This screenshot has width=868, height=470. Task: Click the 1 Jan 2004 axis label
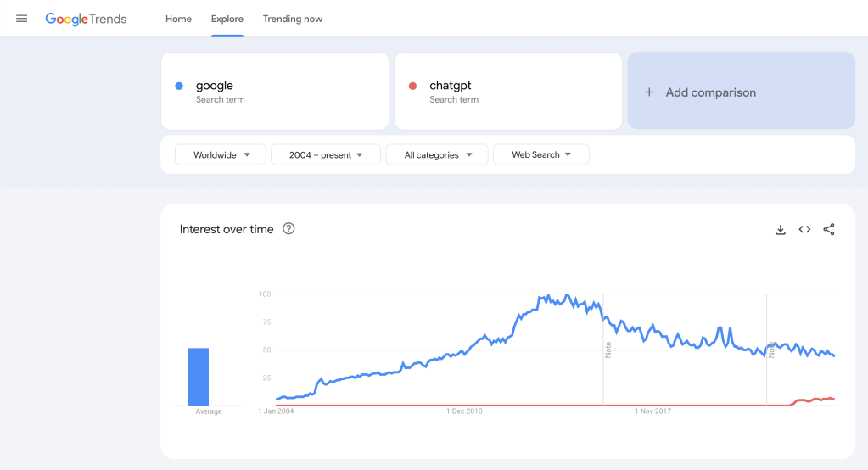(276, 411)
